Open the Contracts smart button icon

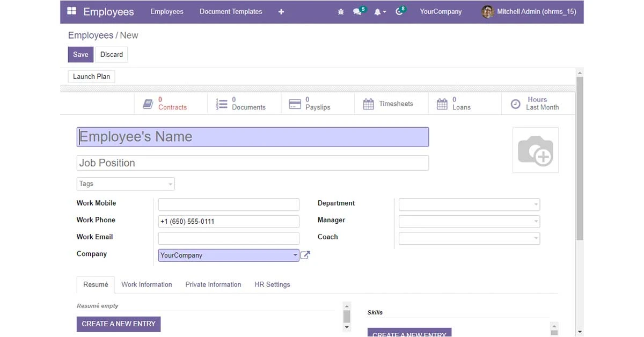pos(149,103)
